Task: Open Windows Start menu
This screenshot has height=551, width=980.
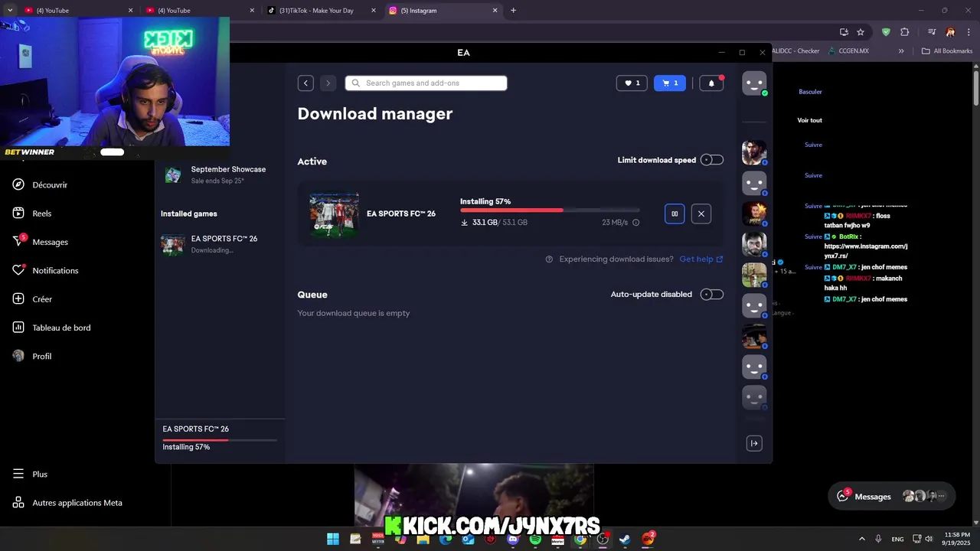Action: pyautogui.click(x=333, y=540)
